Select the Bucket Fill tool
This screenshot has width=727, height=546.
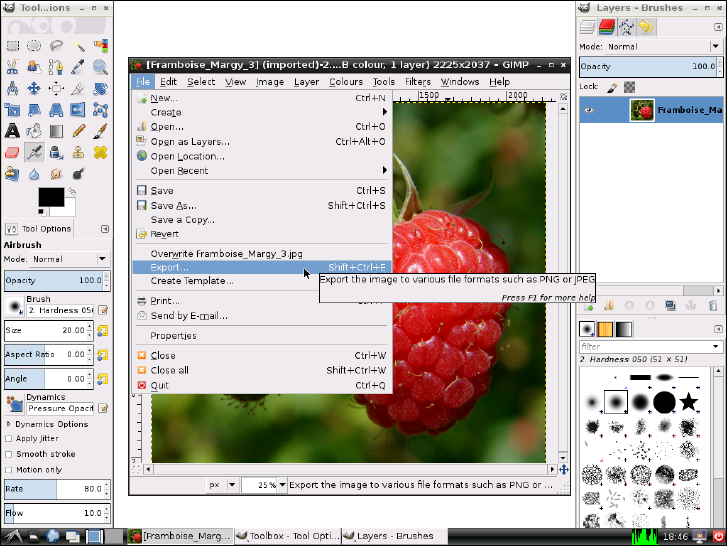coord(34,131)
